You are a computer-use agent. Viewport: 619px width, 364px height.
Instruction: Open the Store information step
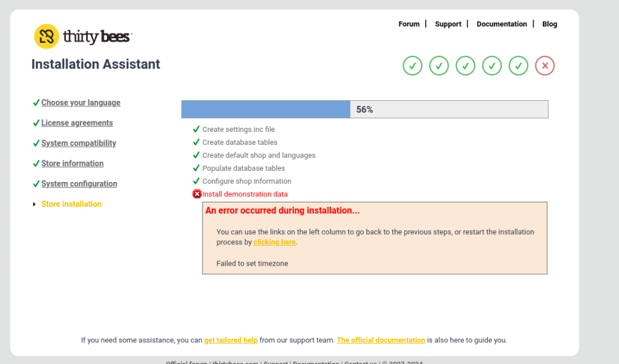click(x=72, y=163)
